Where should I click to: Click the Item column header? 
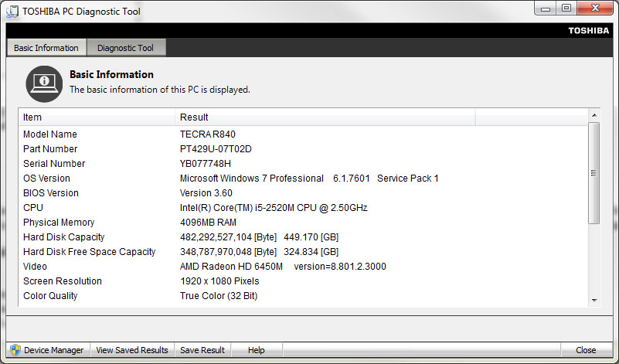point(97,117)
